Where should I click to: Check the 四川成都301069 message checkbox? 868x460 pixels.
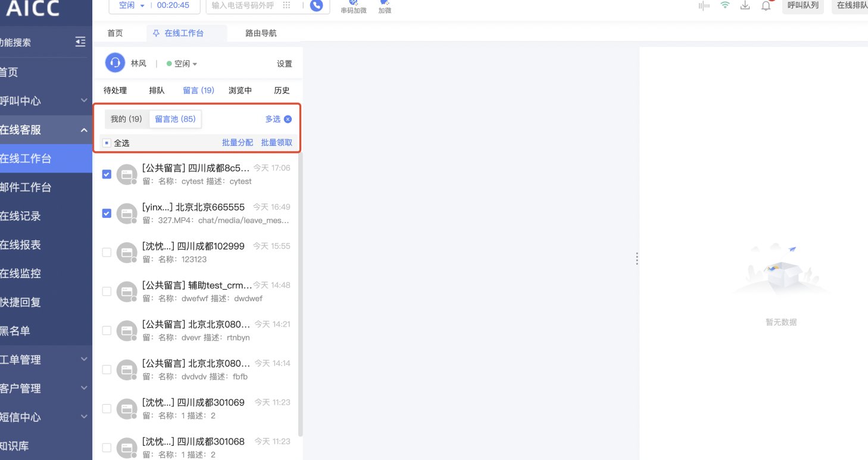click(107, 409)
